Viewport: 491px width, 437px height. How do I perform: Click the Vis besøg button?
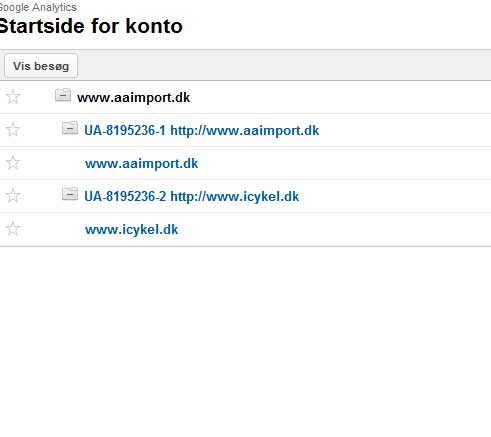(41, 66)
